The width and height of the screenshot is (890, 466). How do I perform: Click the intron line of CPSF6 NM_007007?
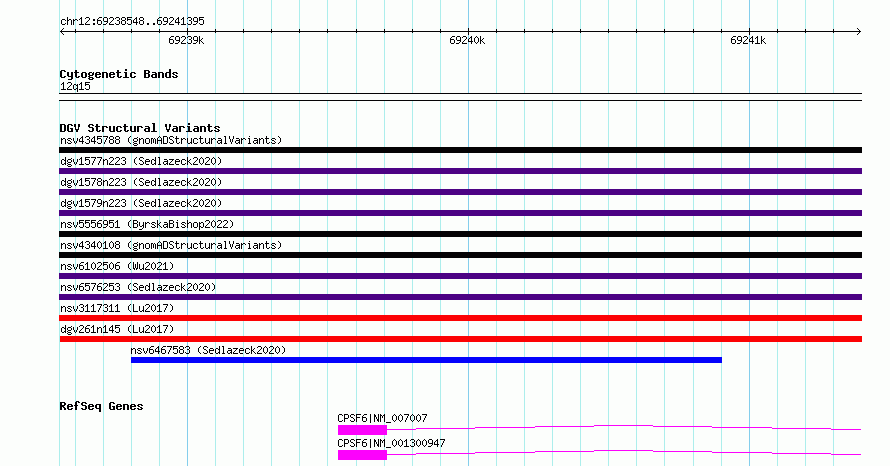[624, 426]
